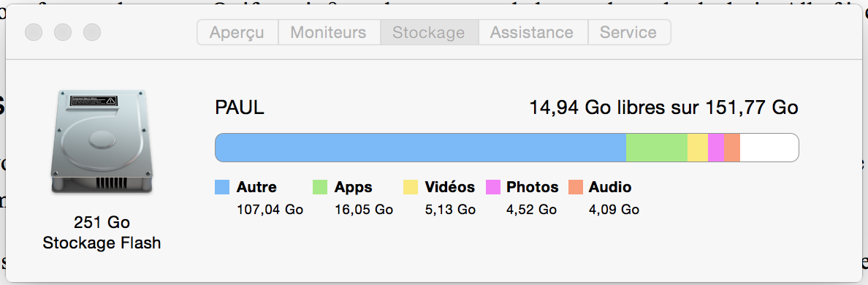Click the green Apps legend swatch
The width and height of the screenshot is (868, 285).
click(320, 187)
